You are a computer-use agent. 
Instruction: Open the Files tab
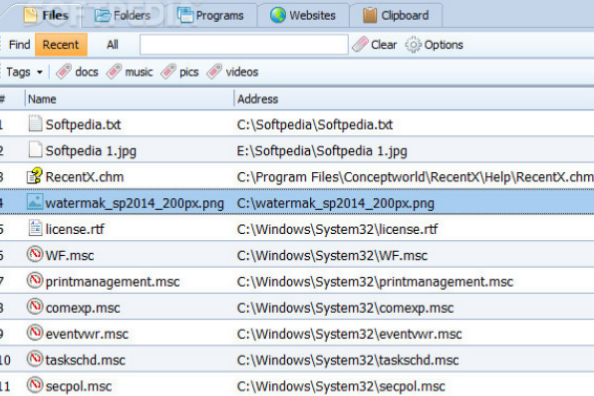click(x=46, y=16)
